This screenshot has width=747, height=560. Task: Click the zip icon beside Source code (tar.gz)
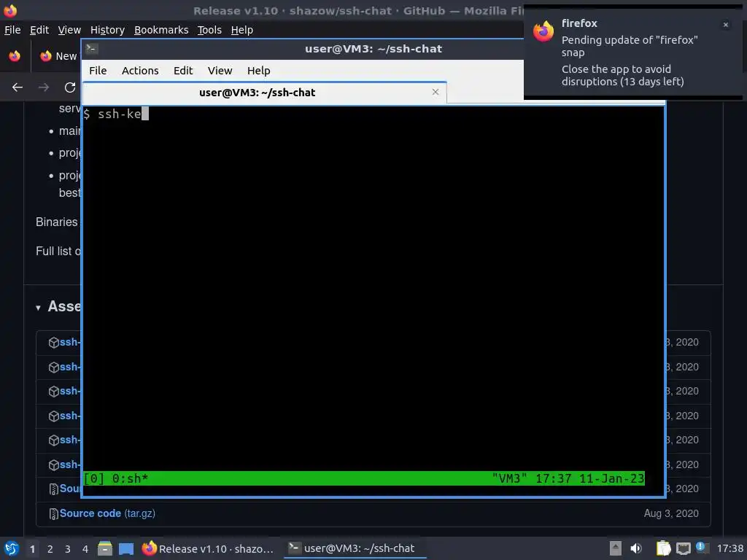53,514
